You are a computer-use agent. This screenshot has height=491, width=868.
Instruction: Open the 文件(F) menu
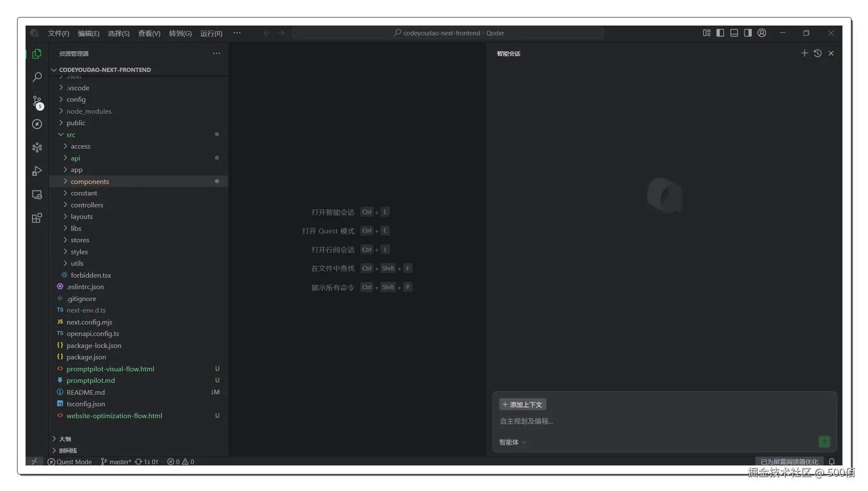58,33
